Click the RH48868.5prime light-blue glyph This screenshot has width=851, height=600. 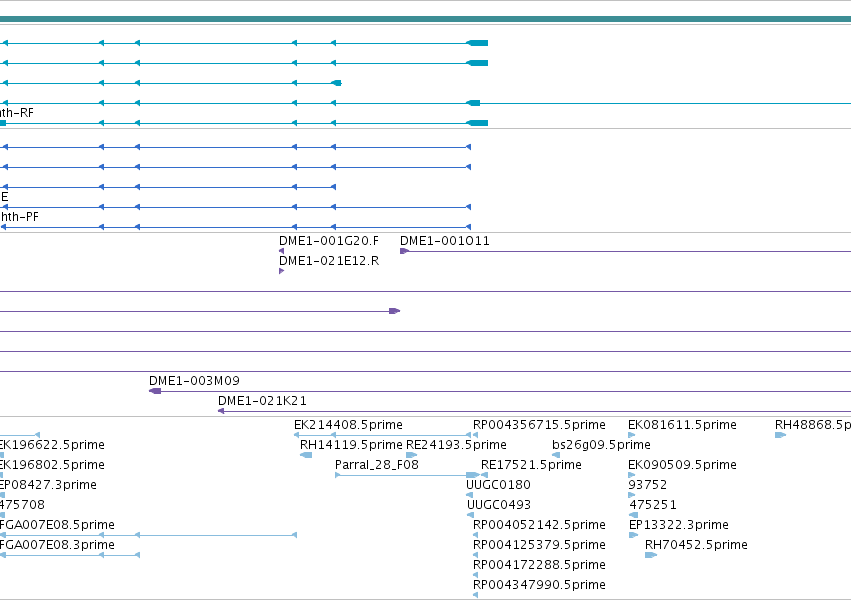780,435
